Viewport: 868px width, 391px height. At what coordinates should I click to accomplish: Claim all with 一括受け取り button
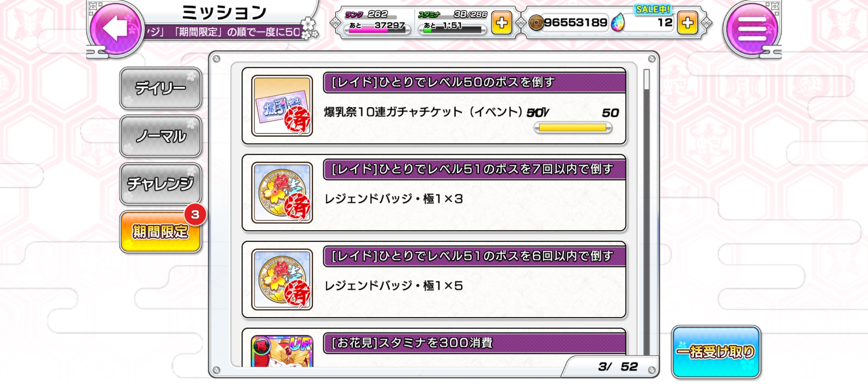tap(716, 352)
